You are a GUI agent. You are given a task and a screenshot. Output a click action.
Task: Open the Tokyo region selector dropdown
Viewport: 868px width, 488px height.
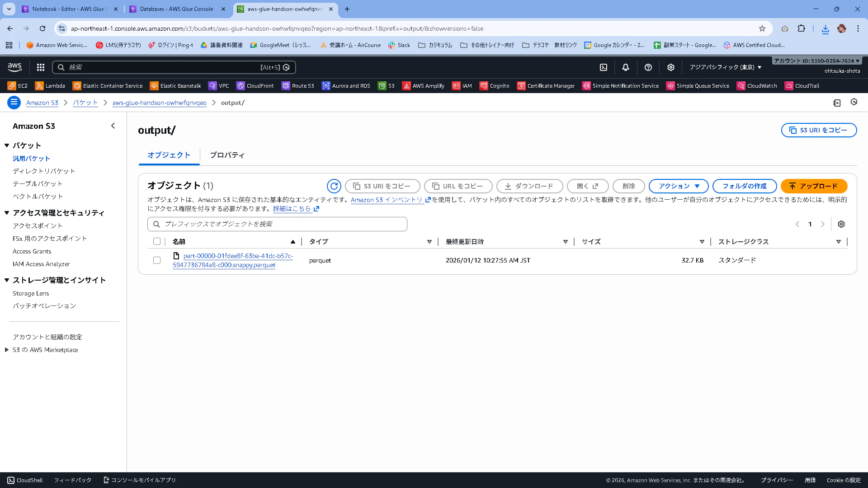click(725, 67)
